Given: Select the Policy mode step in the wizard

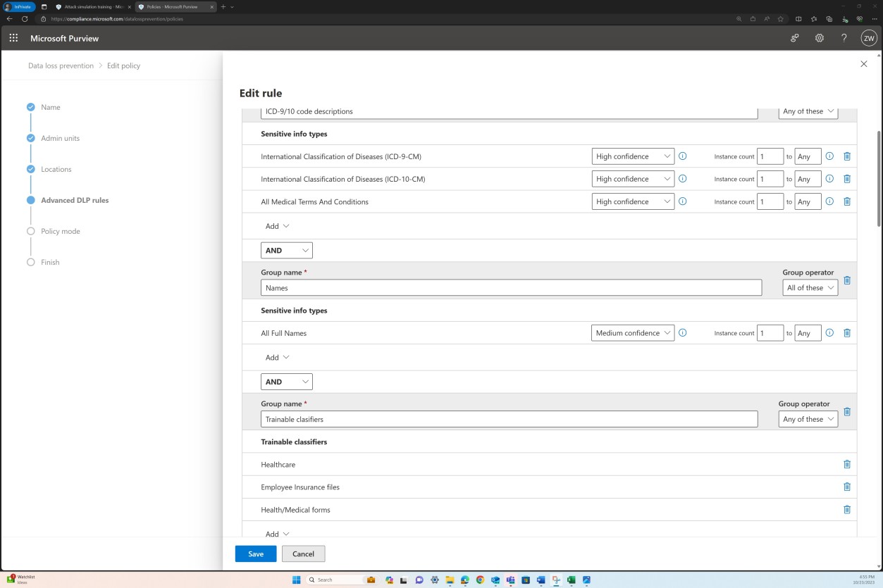Looking at the screenshot, I should click(60, 231).
